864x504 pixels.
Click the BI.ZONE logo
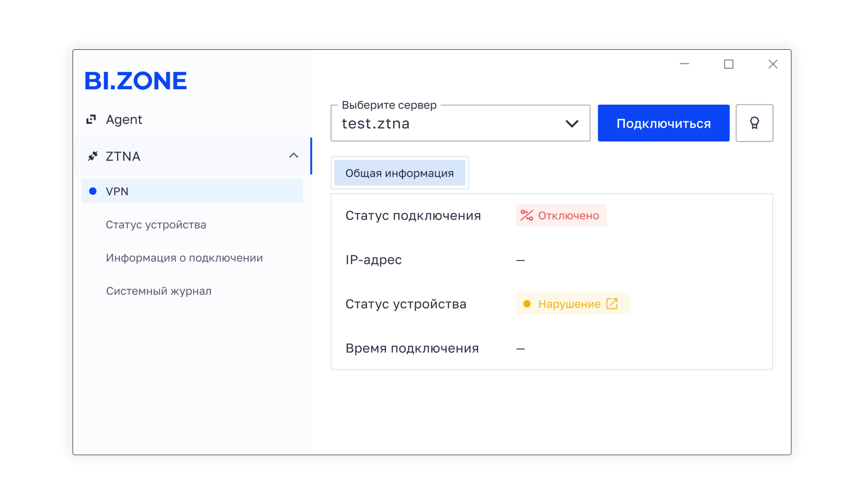[x=136, y=81]
